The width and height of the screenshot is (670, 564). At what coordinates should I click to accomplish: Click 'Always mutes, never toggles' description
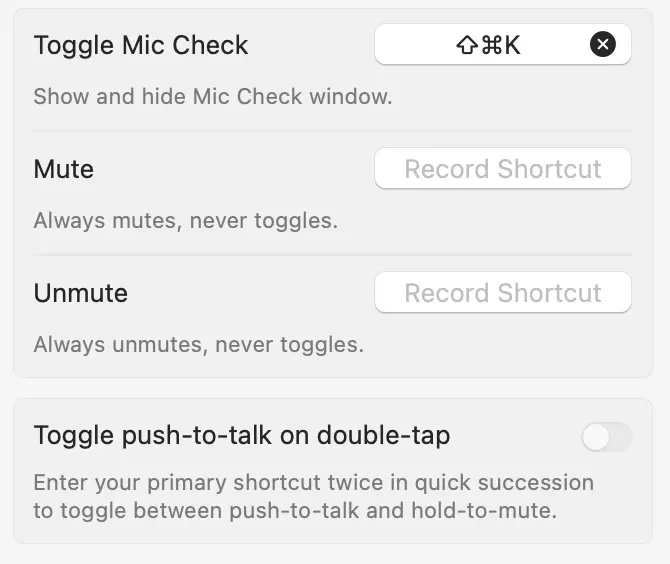coord(185,221)
